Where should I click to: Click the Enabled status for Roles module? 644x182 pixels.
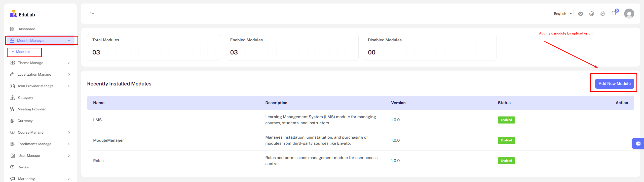click(506, 161)
